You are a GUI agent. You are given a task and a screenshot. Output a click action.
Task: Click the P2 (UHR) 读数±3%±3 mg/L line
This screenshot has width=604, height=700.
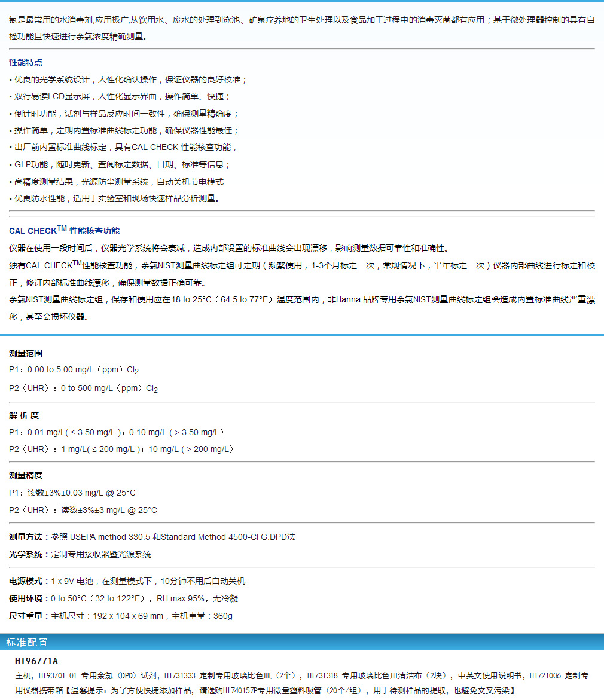[x=83, y=511]
